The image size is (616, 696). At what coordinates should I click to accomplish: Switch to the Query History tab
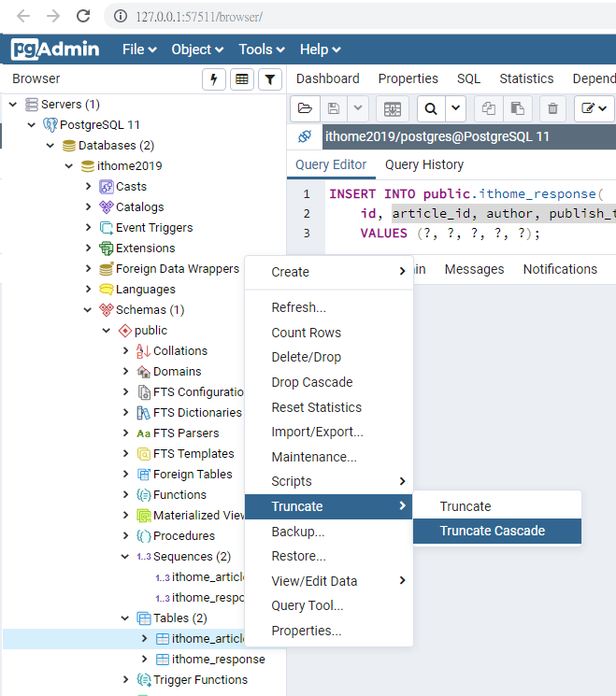coord(424,165)
